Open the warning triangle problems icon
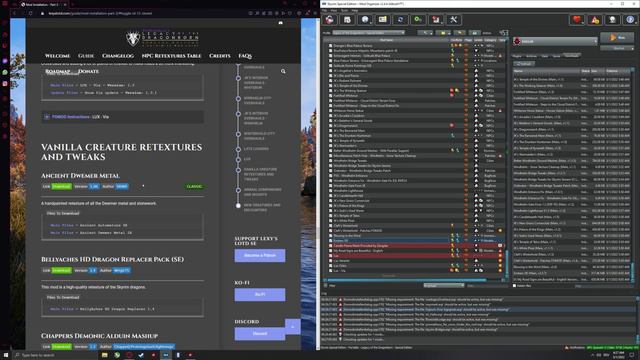Viewport: 640px width, 360px height. tap(594, 20)
